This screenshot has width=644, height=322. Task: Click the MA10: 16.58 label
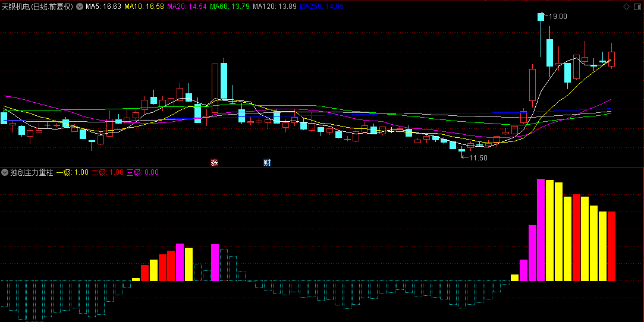point(144,7)
